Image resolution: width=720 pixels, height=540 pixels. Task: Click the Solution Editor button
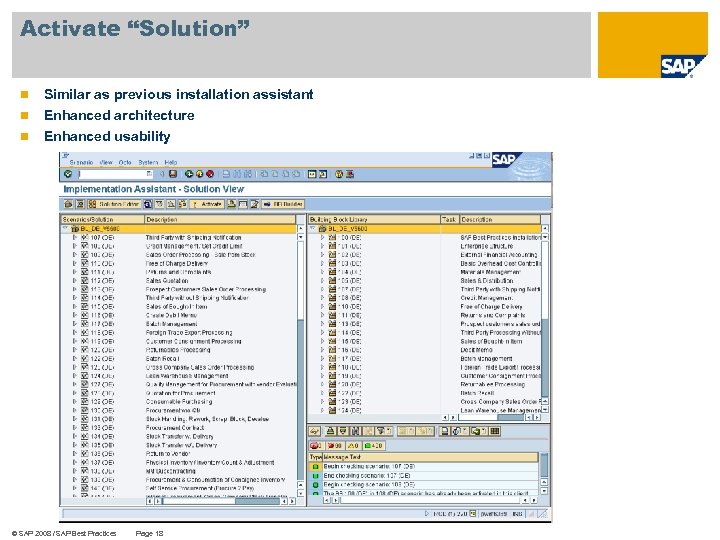coord(114,204)
